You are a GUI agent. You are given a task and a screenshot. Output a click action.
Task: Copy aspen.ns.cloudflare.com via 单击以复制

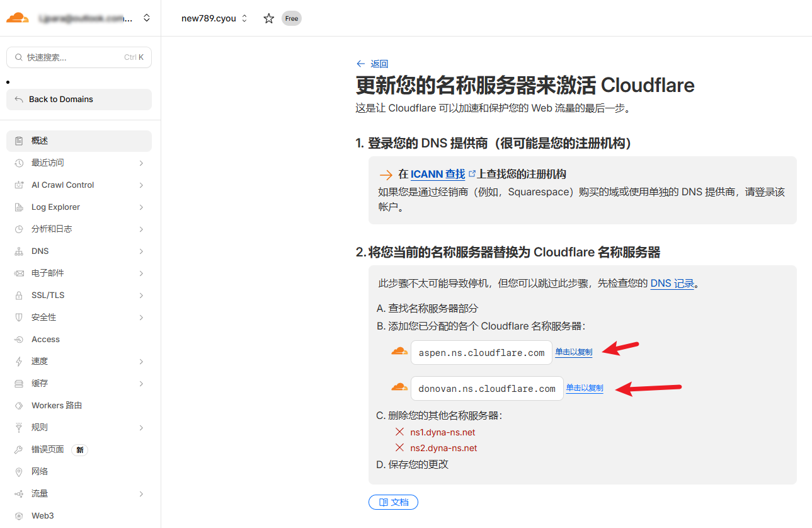click(573, 352)
